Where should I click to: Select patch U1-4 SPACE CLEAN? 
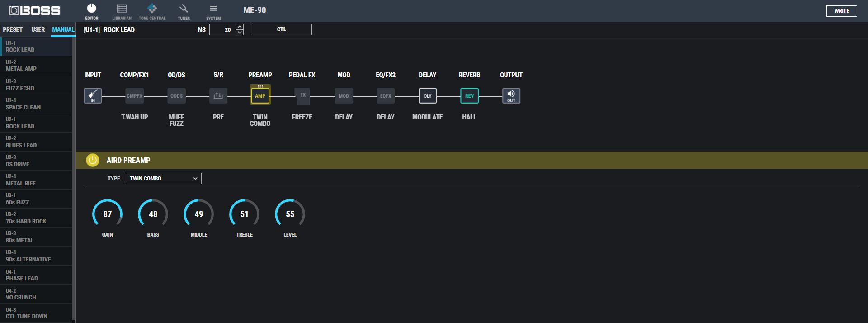click(36, 104)
